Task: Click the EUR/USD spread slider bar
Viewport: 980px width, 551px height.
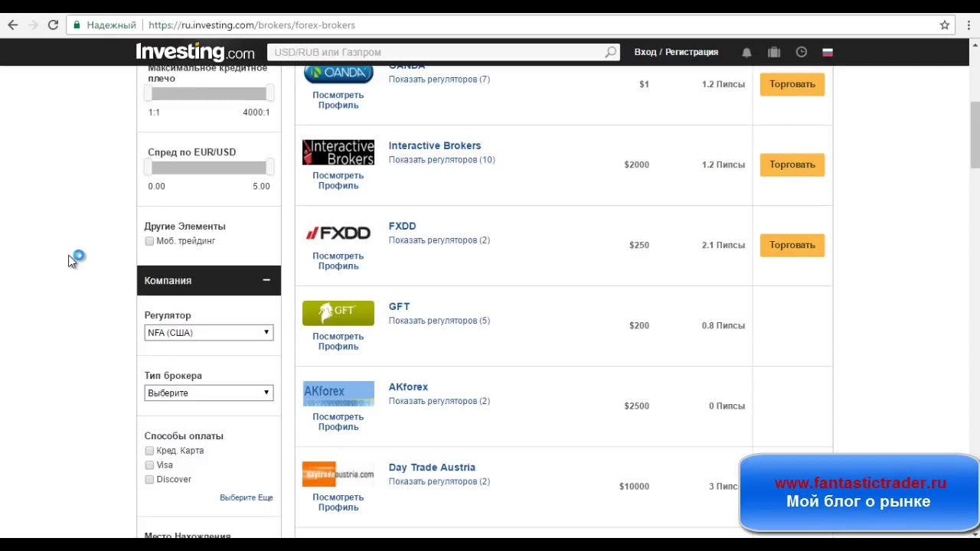Action: 209,168
